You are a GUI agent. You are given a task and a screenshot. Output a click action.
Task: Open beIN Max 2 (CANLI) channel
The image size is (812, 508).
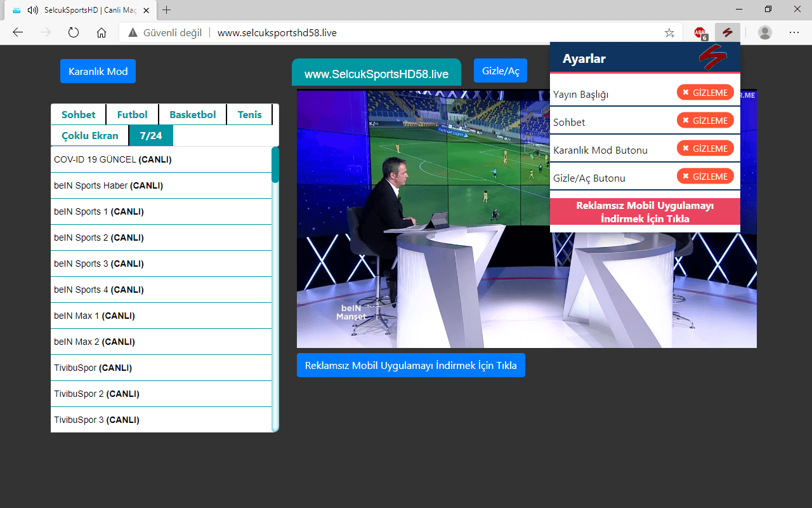(161, 342)
